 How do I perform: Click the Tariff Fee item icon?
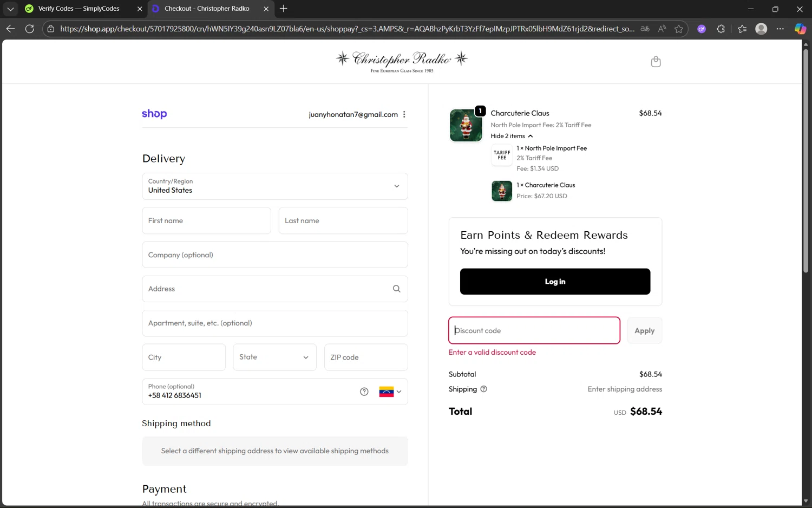502,155
